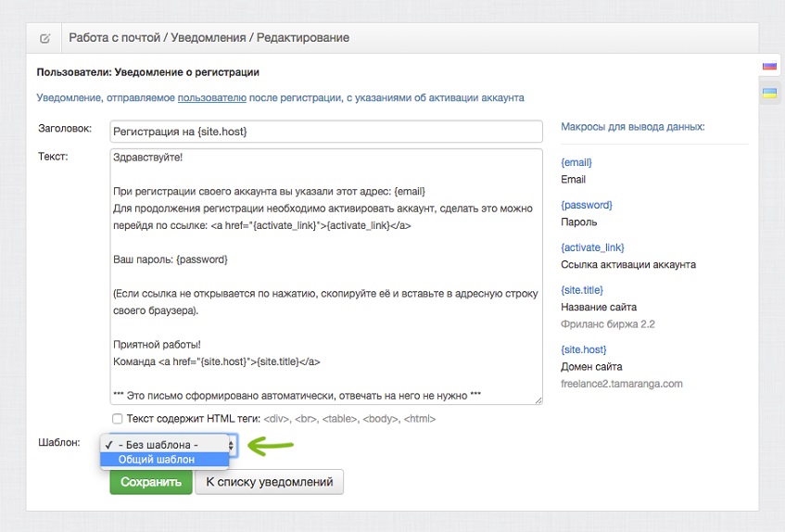Insert the {password} macro

click(587, 205)
